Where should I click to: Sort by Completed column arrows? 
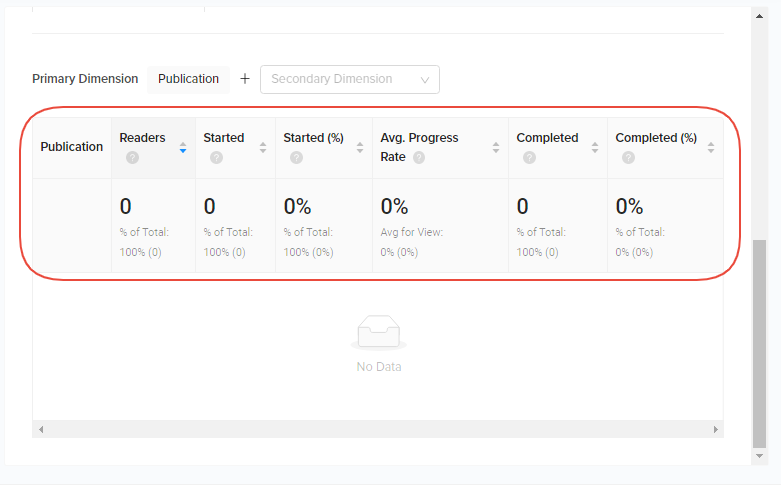coord(595,147)
